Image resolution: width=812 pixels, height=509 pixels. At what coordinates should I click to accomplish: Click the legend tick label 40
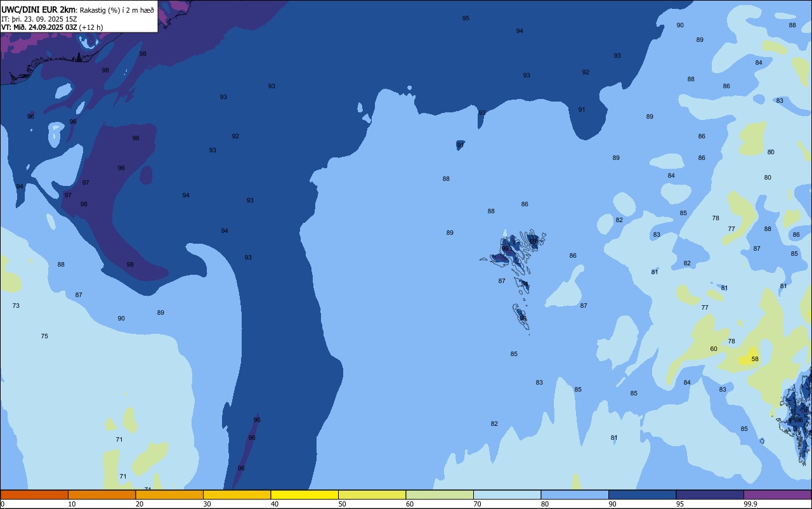[x=275, y=504]
